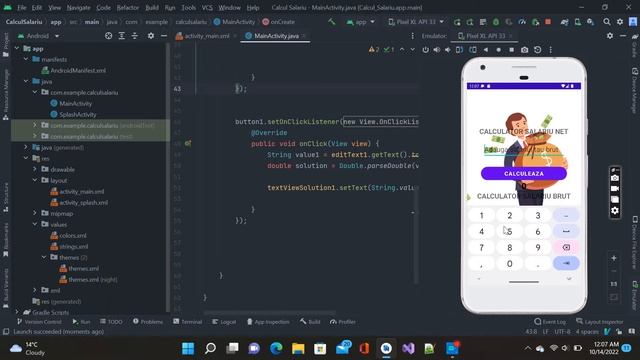640x360 pixels.
Task: Open emulator extended controls three-dot menu
Action: (x=551, y=50)
